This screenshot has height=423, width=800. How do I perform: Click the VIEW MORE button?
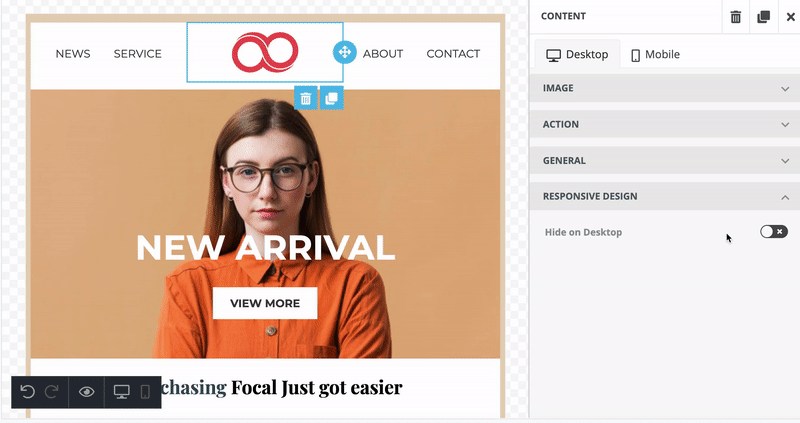click(x=265, y=303)
